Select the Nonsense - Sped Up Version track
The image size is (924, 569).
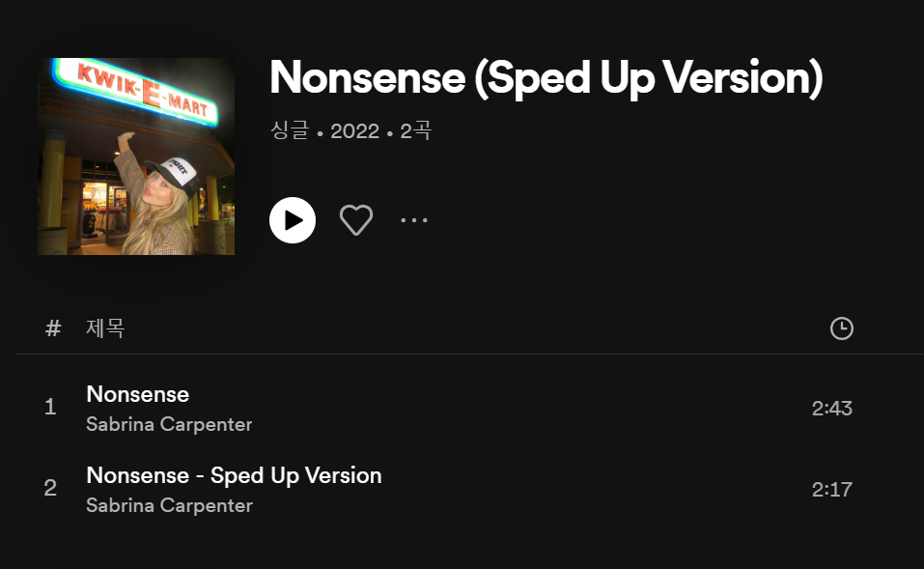234,475
